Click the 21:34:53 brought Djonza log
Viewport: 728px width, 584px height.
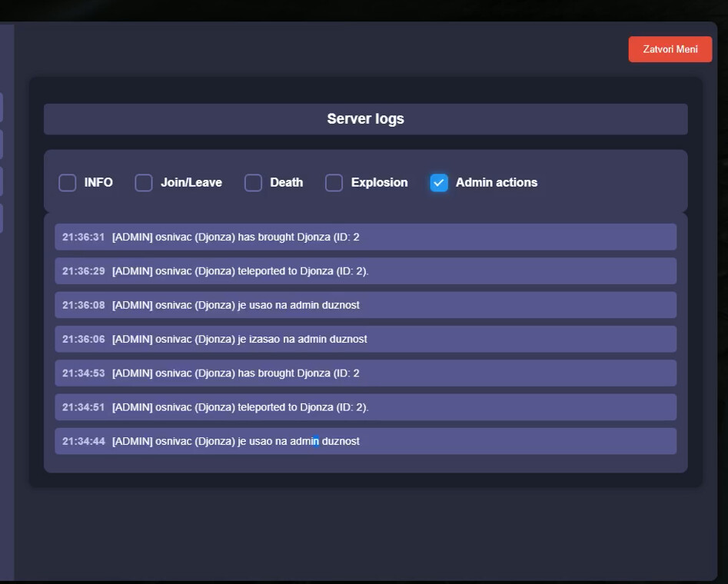pyautogui.click(x=365, y=373)
